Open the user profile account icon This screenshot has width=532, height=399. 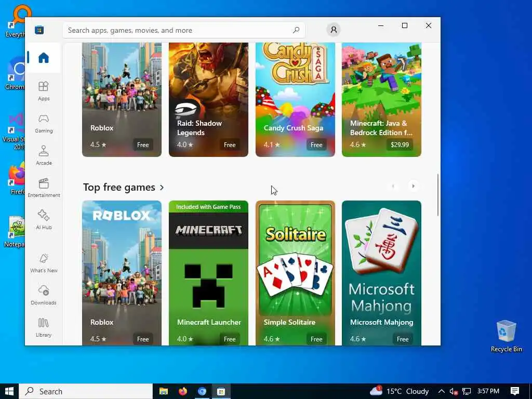tap(334, 30)
